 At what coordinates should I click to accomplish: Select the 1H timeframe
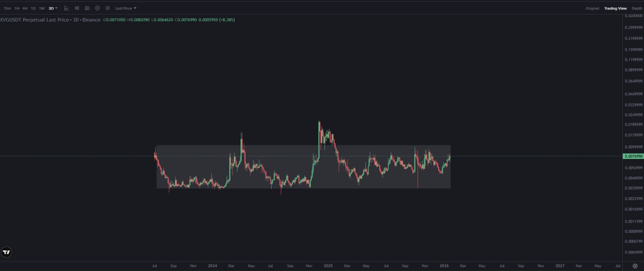tap(17, 8)
